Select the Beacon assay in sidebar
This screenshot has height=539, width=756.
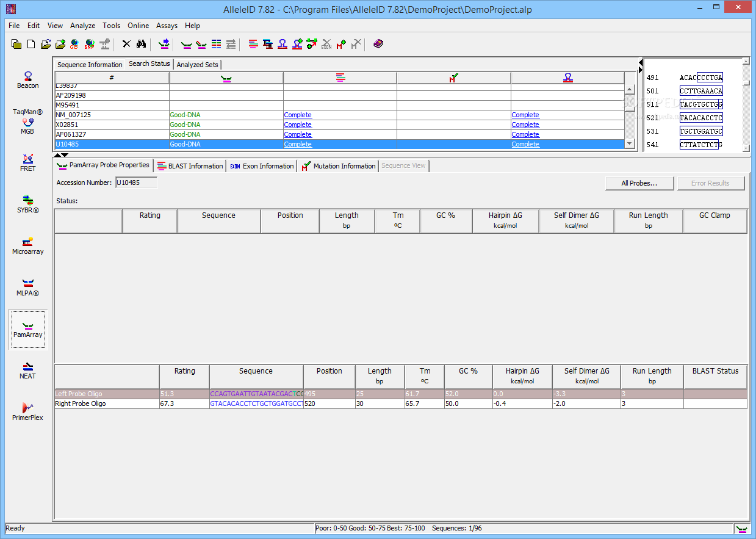coord(27,80)
